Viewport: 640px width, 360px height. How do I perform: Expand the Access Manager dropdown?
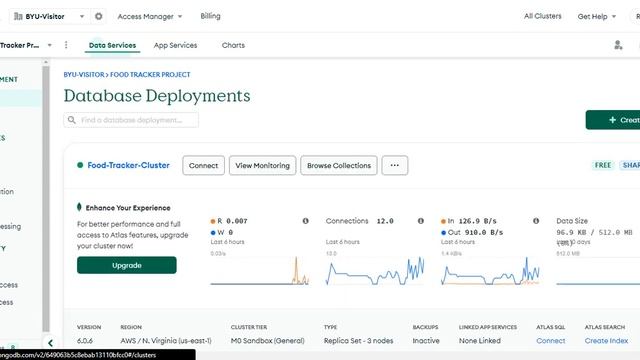click(150, 16)
